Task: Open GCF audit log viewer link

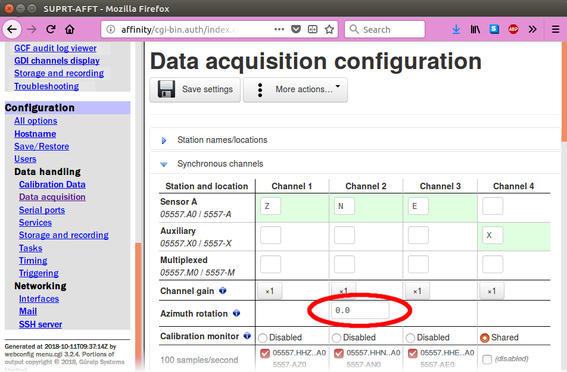Action: click(55, 48)
